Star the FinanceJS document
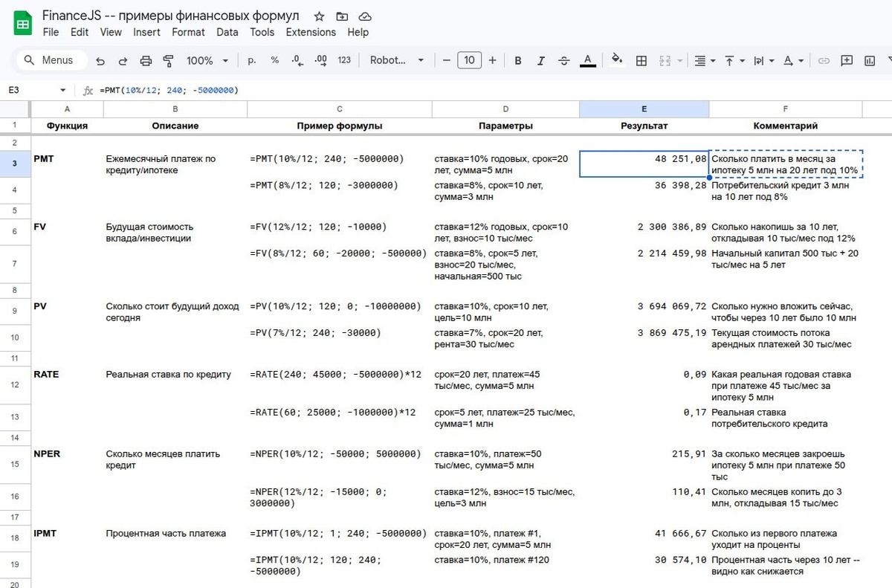The image size is (892, 588). click(319, 16)
